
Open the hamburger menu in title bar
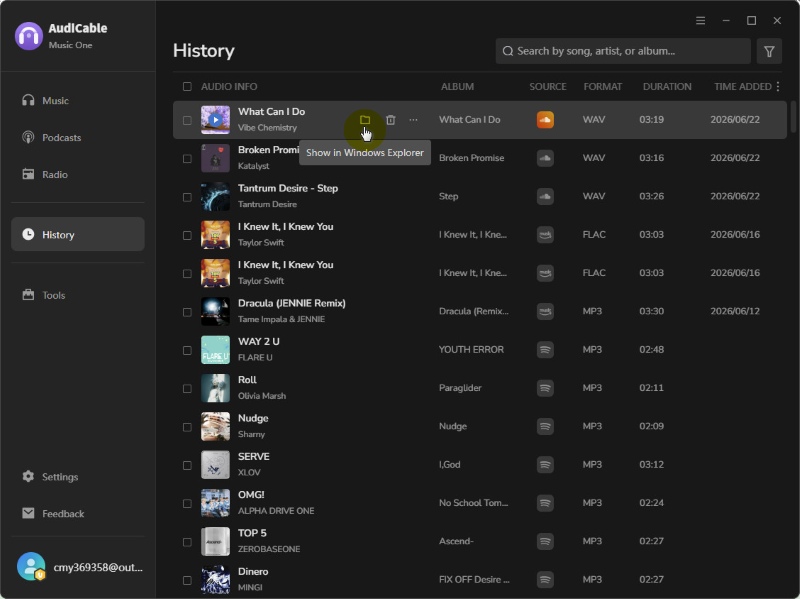pos(701,20)
